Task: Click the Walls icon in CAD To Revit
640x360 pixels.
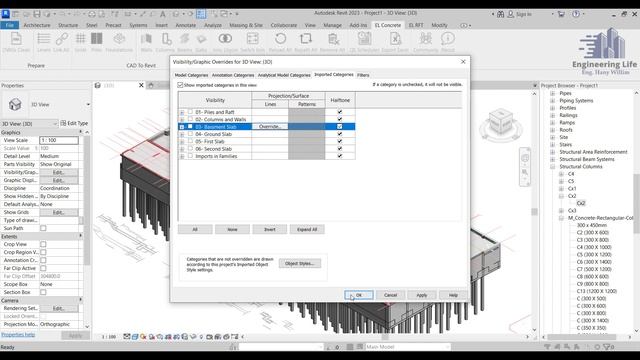Action: point(146,39)
